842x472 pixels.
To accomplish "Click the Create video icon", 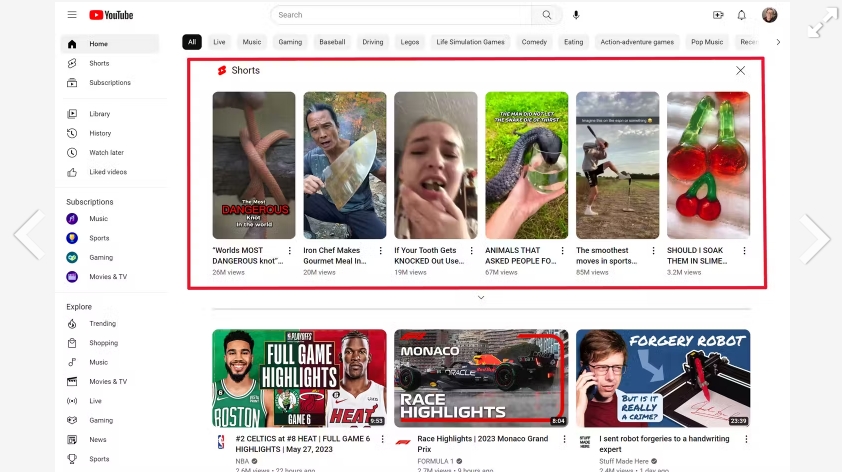I will pyautogui.click(x=717, y=15).
